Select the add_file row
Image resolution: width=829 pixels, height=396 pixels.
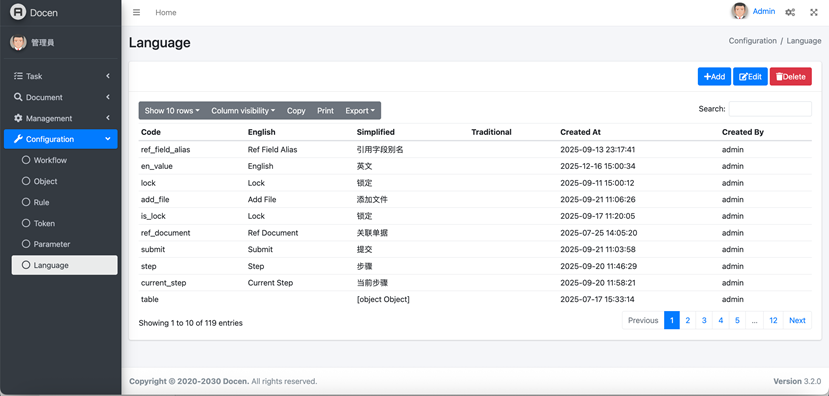pos(475,199)
